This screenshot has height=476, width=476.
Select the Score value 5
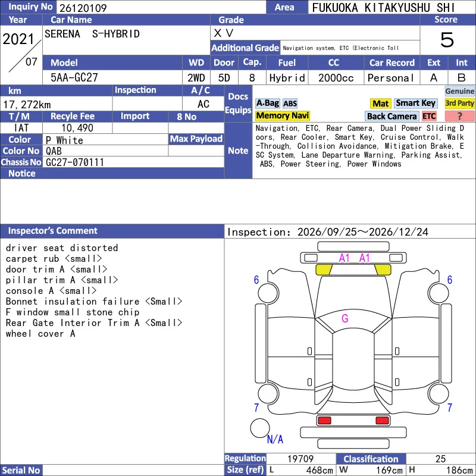point(447,40)
